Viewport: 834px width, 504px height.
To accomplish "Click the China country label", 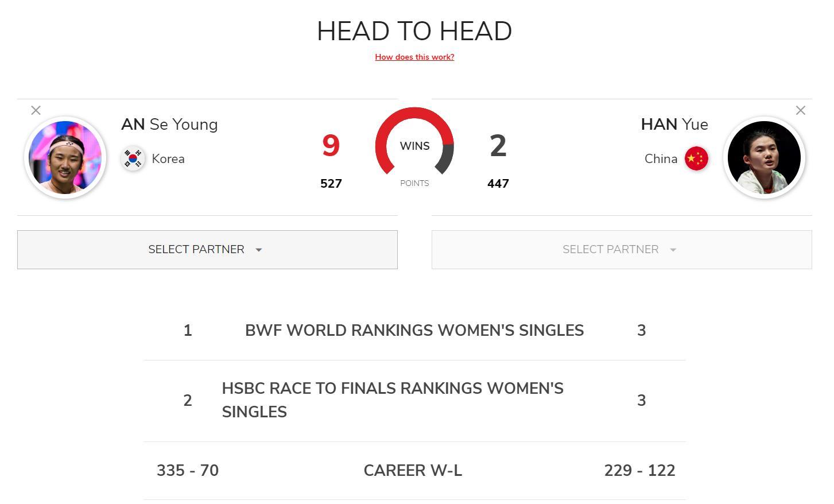I will pos(661,159).
